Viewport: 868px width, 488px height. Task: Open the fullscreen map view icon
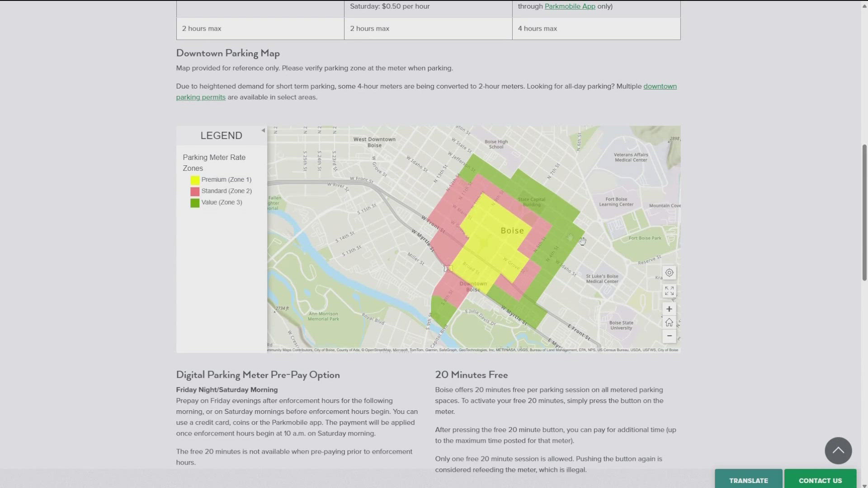(x=669, y=291)
